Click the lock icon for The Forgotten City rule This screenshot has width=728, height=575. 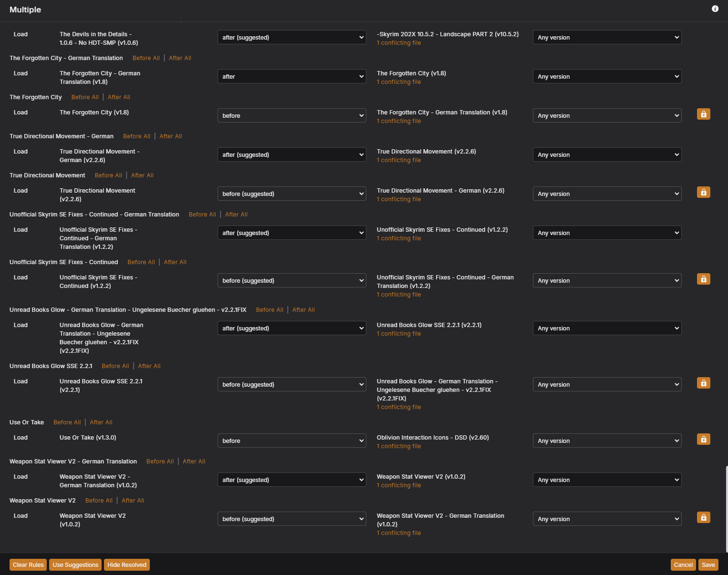[x=703, y=114]
